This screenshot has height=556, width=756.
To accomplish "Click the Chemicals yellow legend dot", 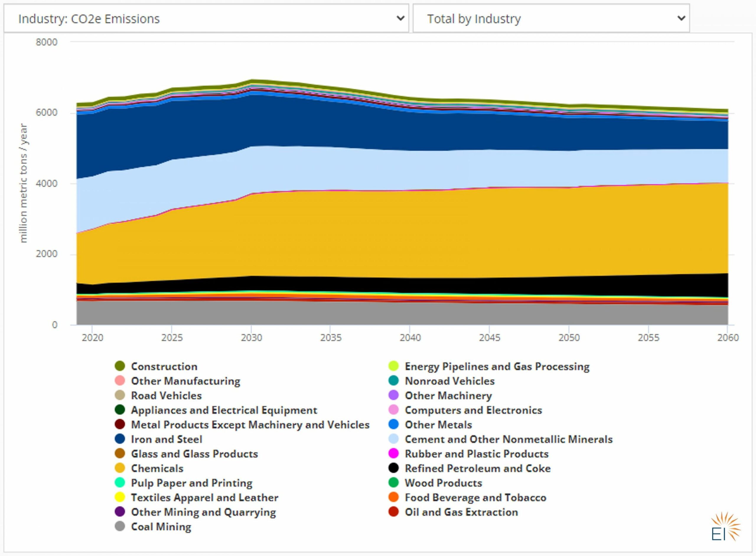I will coord(120,468).
